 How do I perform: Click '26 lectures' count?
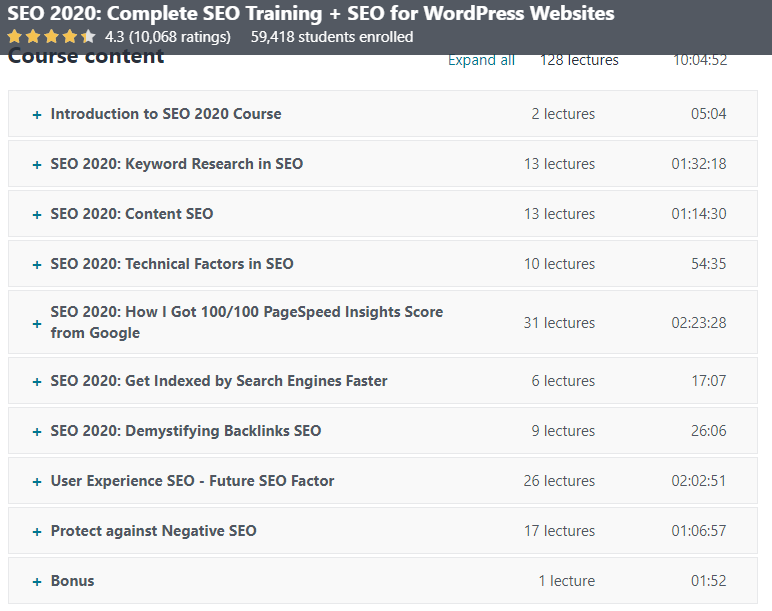pyautogui.click(x=559, y=481)
